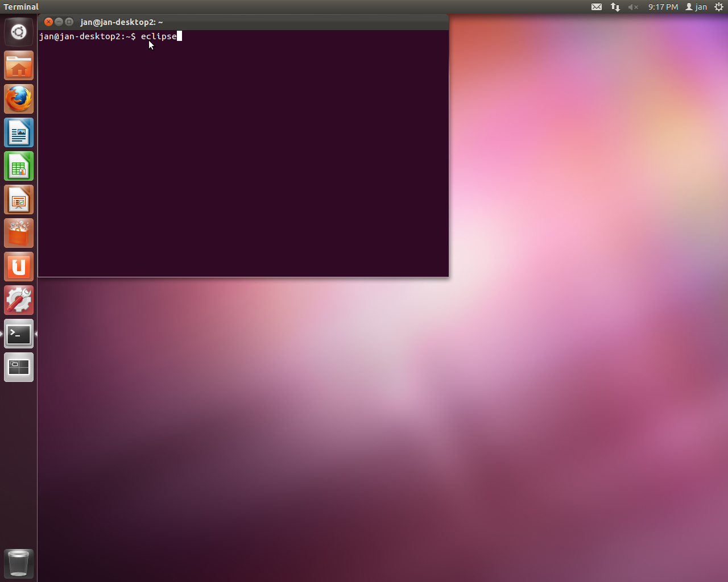Image resolution: width=728 pixels, height=582 pixels.
Task: Minimize the terminal window
Action: click(x=59, y=22)
